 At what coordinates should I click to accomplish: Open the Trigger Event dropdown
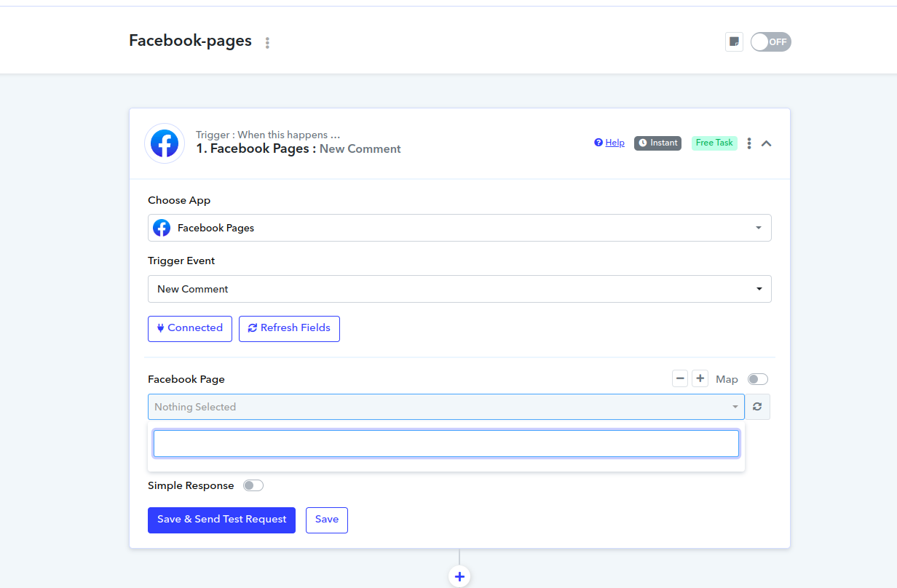pos(459,289)
